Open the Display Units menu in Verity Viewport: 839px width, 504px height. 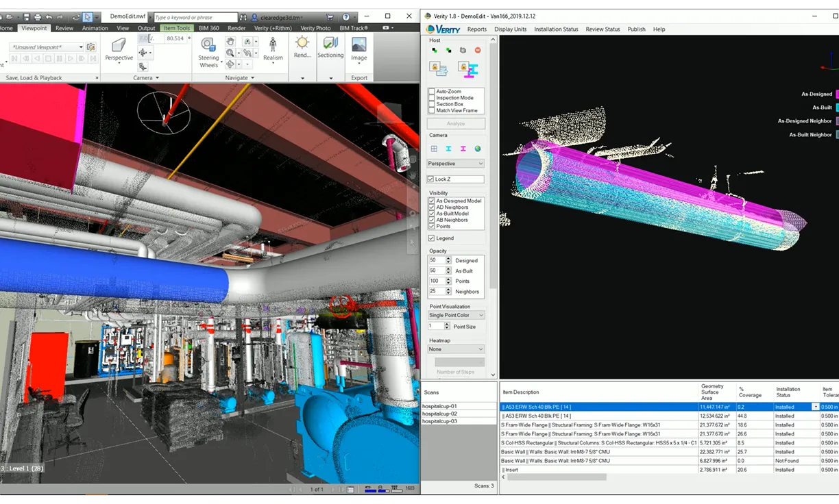click(x=510, y=29)
